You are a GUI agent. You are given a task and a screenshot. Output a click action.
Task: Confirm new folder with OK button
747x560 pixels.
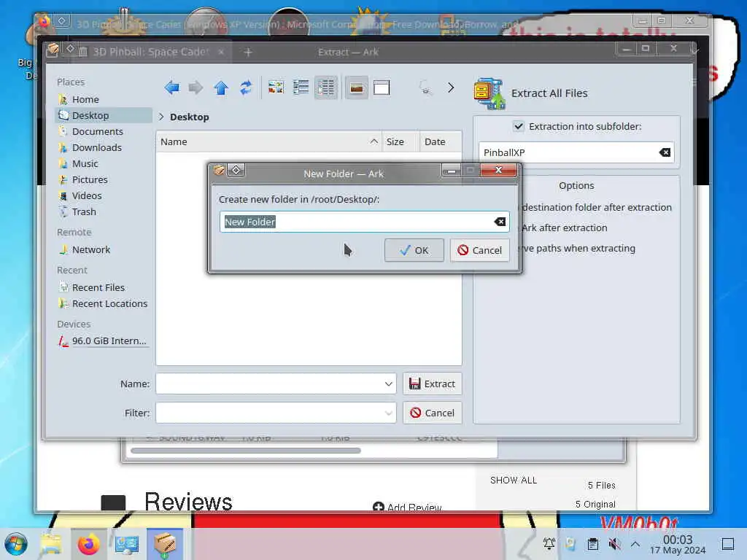[x=414, y=250]
